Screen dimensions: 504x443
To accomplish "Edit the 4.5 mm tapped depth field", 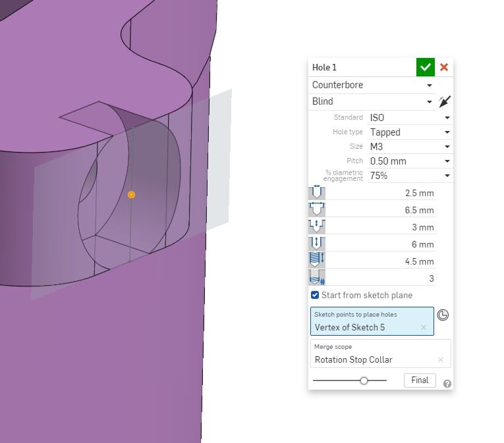I will (381, 261).
